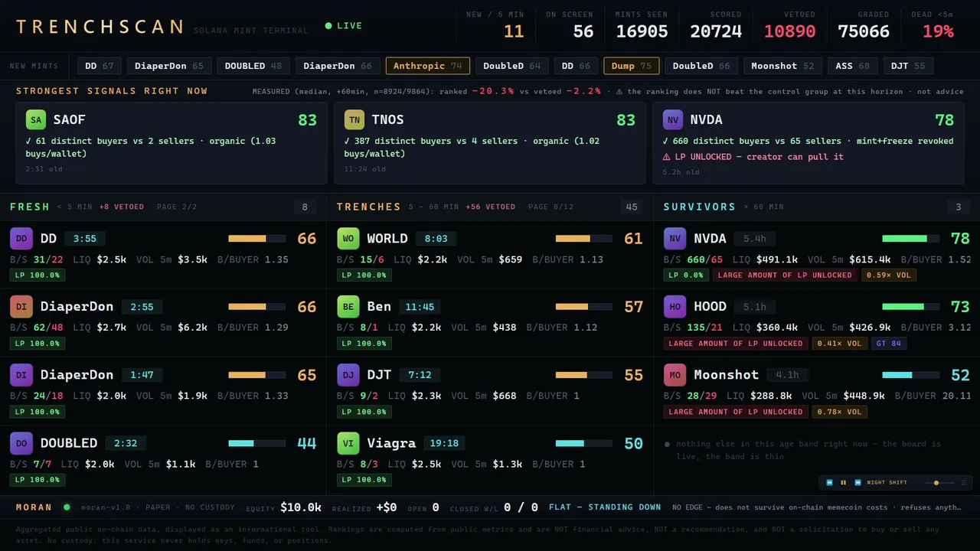Select the DoubleD 64 mint chip
Viewport: 980px width, 551px height.
(x=512, y=66)
